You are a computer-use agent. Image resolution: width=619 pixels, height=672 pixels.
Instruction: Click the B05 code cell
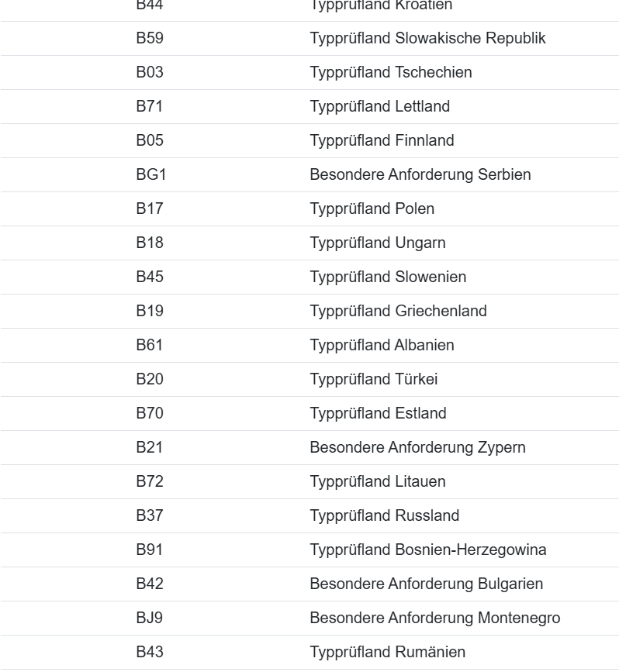[150, 140]
